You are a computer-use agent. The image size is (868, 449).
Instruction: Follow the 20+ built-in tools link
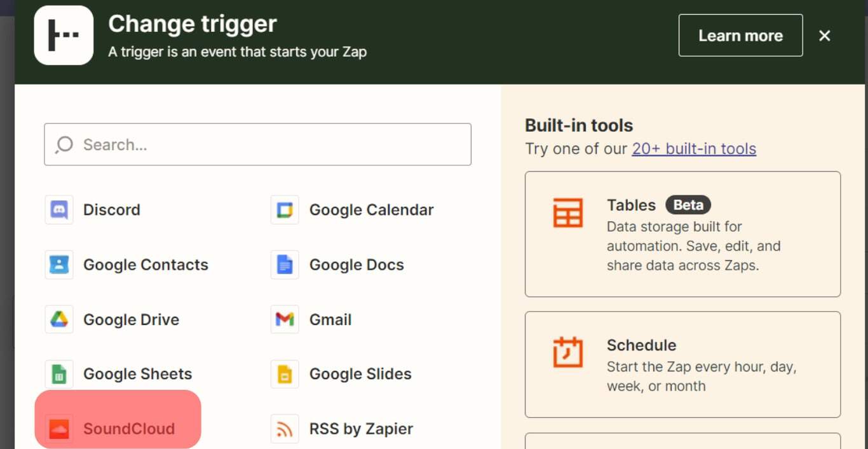click(694, 149)
